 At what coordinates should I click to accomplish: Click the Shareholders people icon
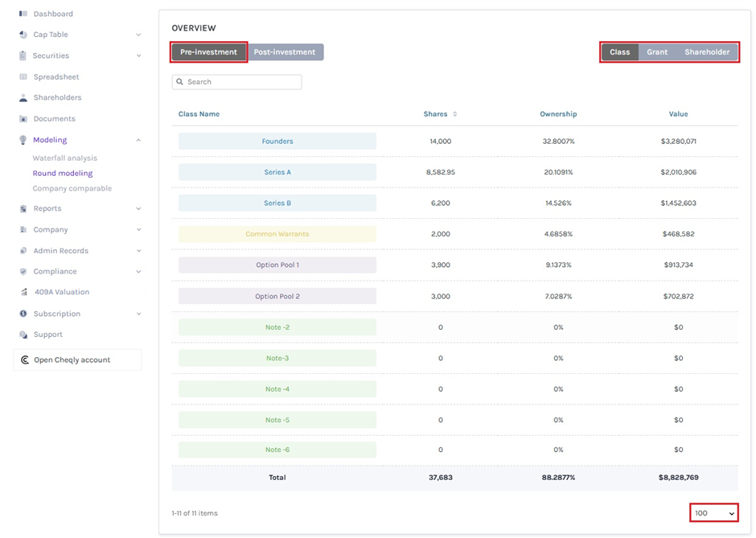(x=23, y=97)
